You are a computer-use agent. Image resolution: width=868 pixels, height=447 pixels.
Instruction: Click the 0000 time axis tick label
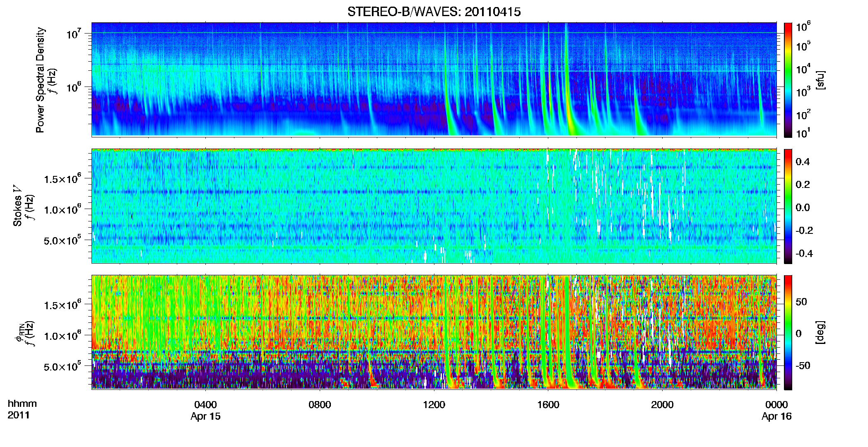tap(776, 405)
